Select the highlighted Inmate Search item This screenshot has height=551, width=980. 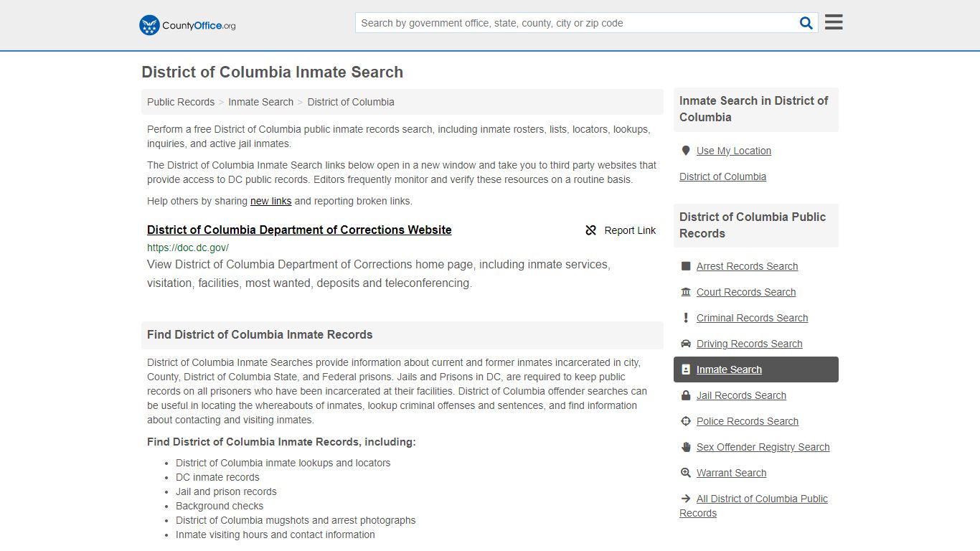tap(756, 369)
